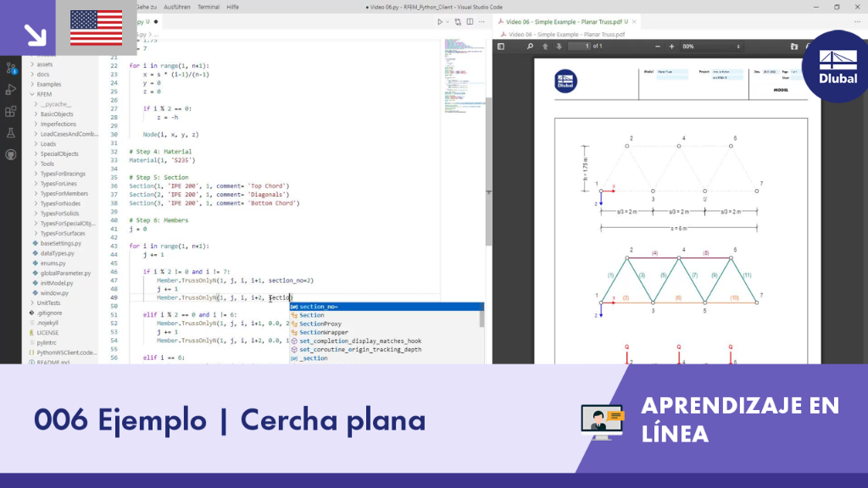
Task: Open the Testing flask view
Action: point(10,133)
